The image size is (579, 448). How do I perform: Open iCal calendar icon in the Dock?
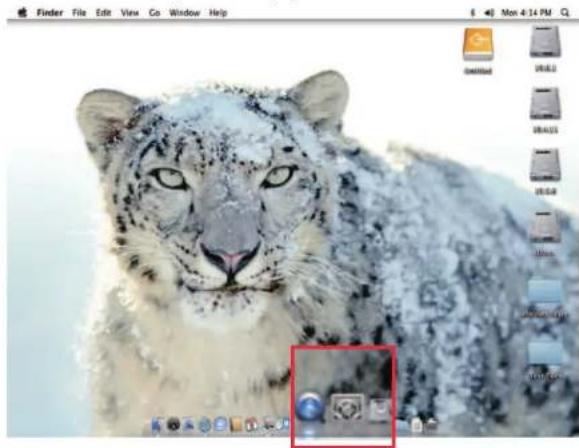pos(252,425)
